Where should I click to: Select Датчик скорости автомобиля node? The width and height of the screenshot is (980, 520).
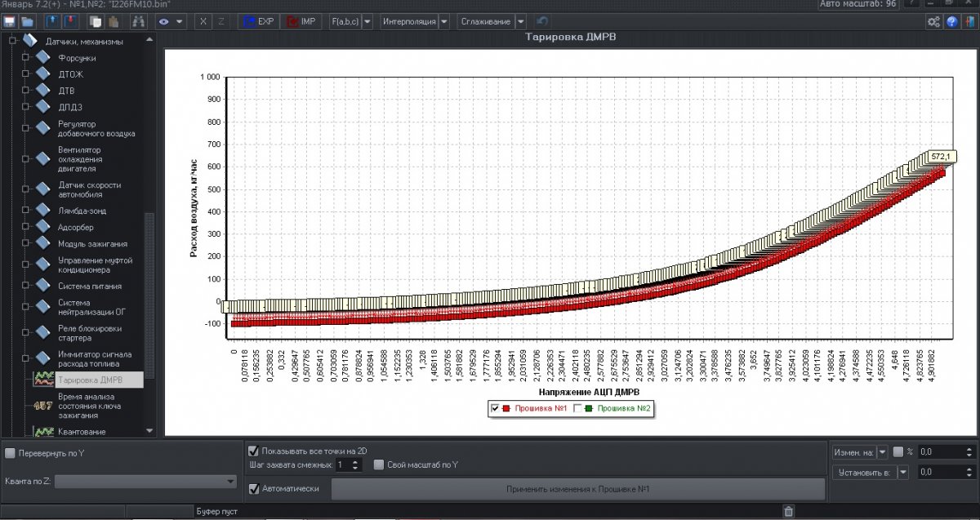point(90,190)
